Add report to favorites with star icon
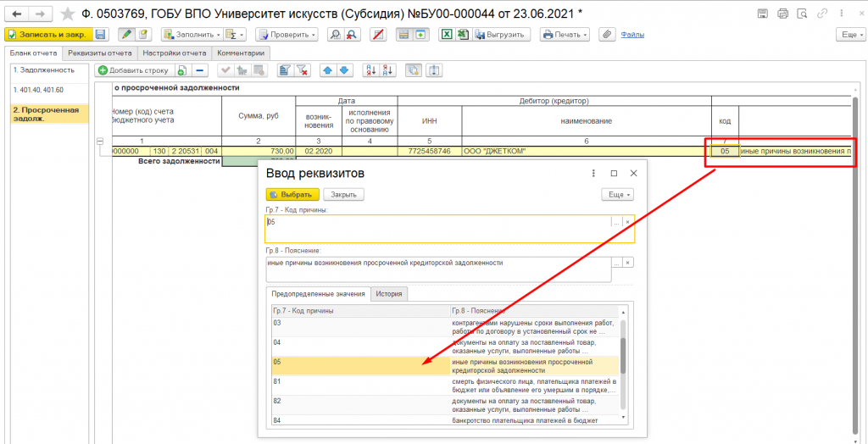 68,14
